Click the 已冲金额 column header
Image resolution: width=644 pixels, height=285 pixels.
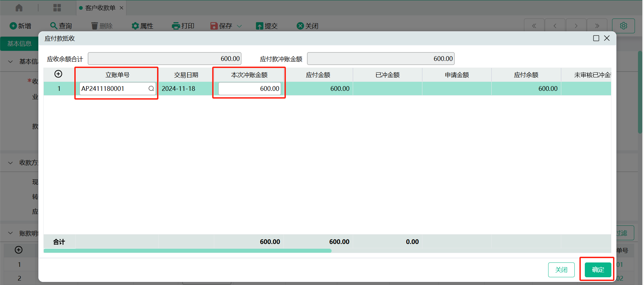(x=387, y=75)
